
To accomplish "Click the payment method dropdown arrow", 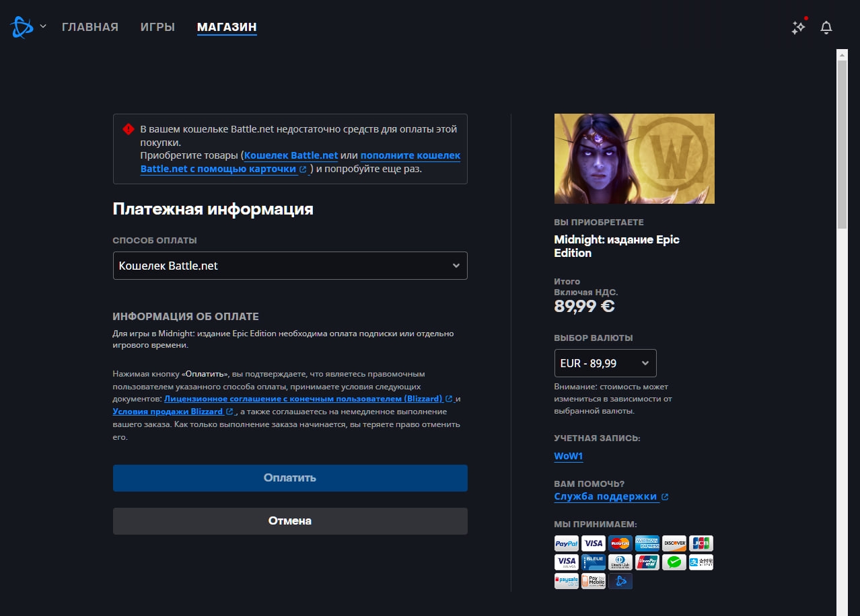I will point(456,266).
